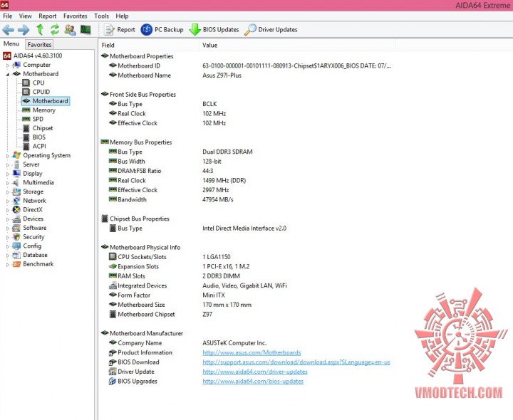Image resolution: width=513 pixels, height=420 pixels.
Task: Expand the DirectX tree node
Action: [x=8, y=210]
